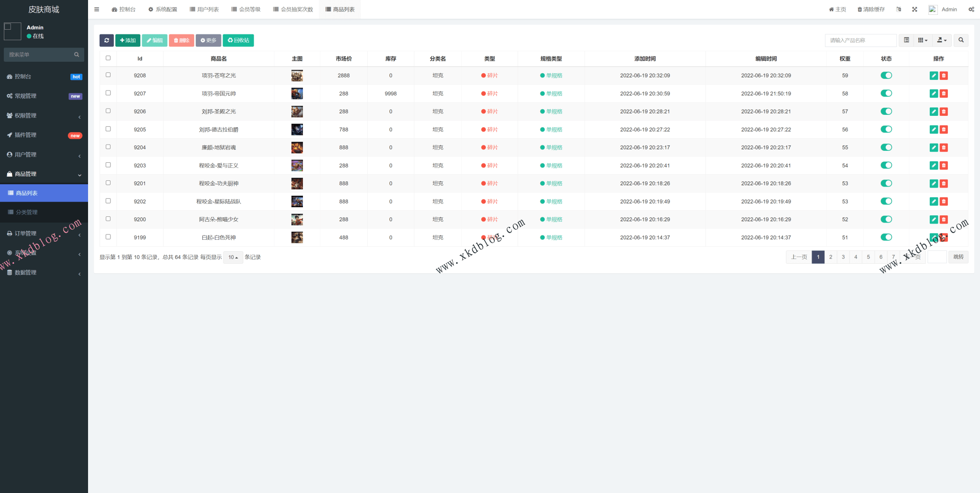Image resolution: width=980 pixels, height=493 pixels.
Task: Tick checkbox for row 9205
Action: point(108,129)
